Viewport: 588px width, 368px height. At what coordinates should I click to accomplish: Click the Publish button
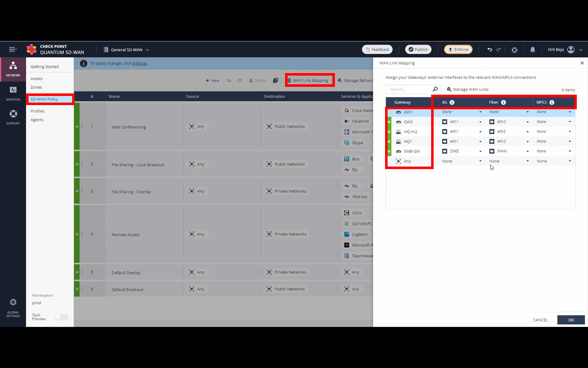click(418, 49)
